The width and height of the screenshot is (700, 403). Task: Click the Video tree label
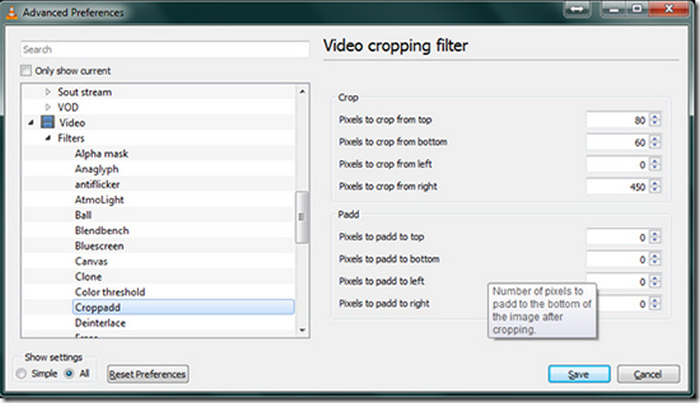click(x=72, y=122)
